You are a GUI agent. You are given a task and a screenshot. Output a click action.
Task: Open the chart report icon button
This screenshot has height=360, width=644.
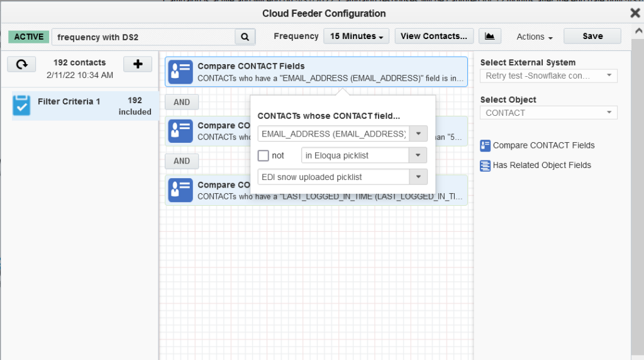coord(489,37)
